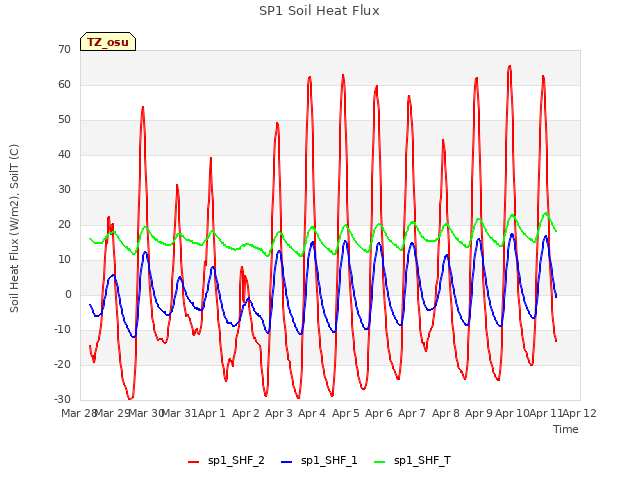Click the Mar 31 x-axis tick label

click(180, 413)
